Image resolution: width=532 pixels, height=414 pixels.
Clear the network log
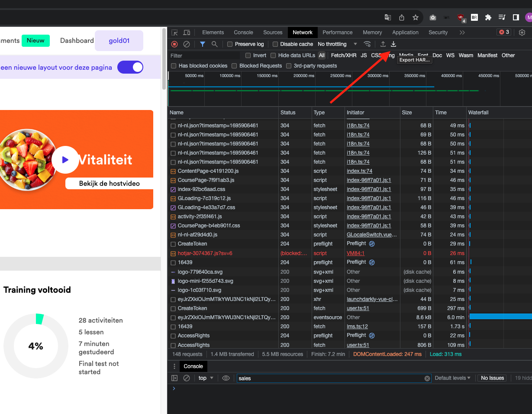(187, 44)
